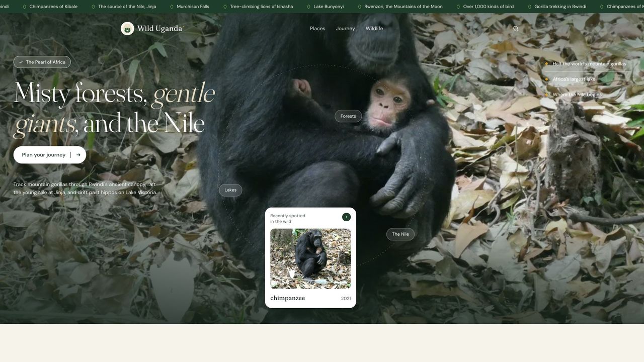
Task: Click The source of the Nile, Jinja ticker text
Action: click(127, 7)
